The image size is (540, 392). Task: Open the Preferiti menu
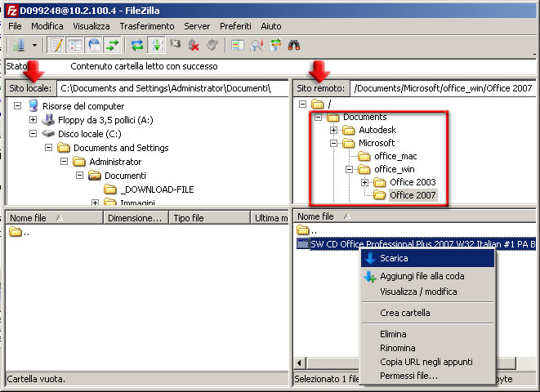click(235, 26)
